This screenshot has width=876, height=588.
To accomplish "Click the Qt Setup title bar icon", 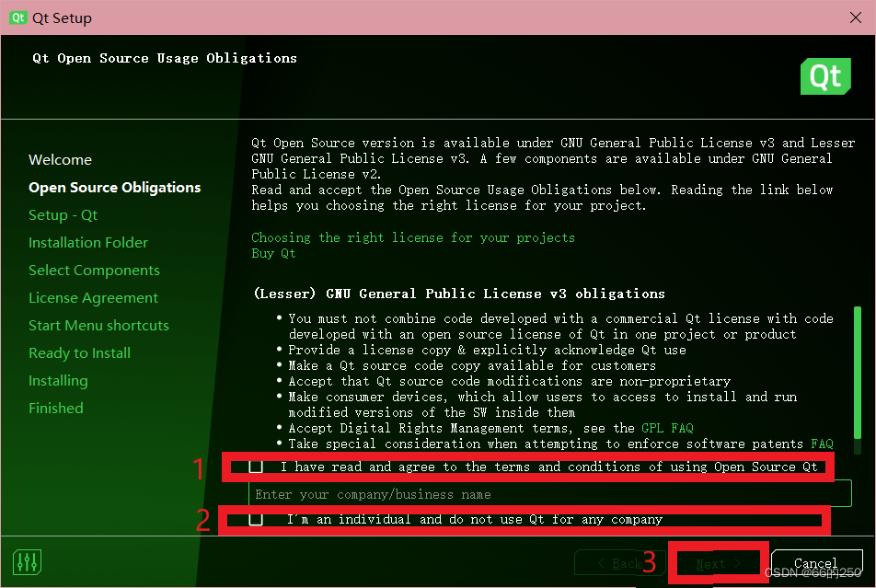I will pos(17,17).
